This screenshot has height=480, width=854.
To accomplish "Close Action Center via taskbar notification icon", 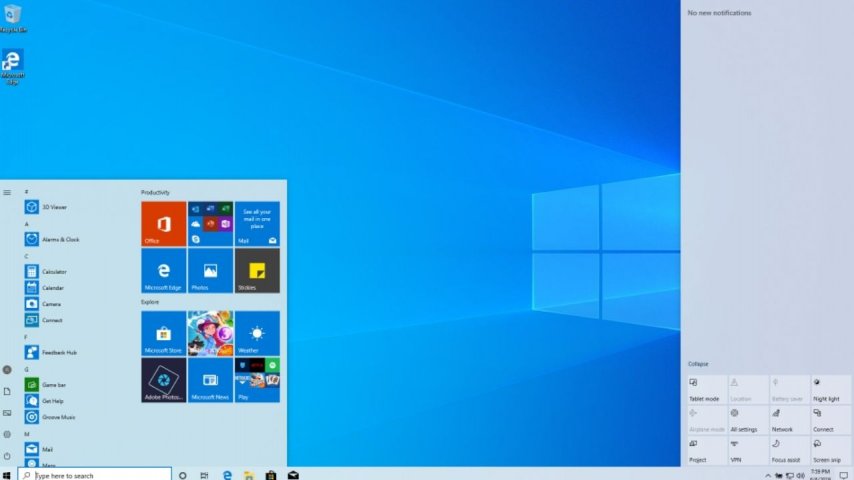I will [x=844, y=476].
